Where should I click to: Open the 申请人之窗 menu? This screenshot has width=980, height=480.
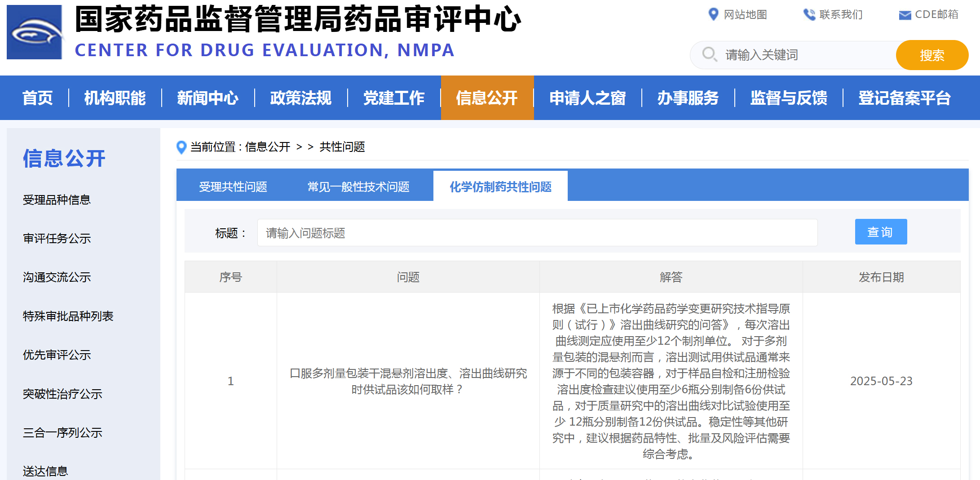[588, 98]
